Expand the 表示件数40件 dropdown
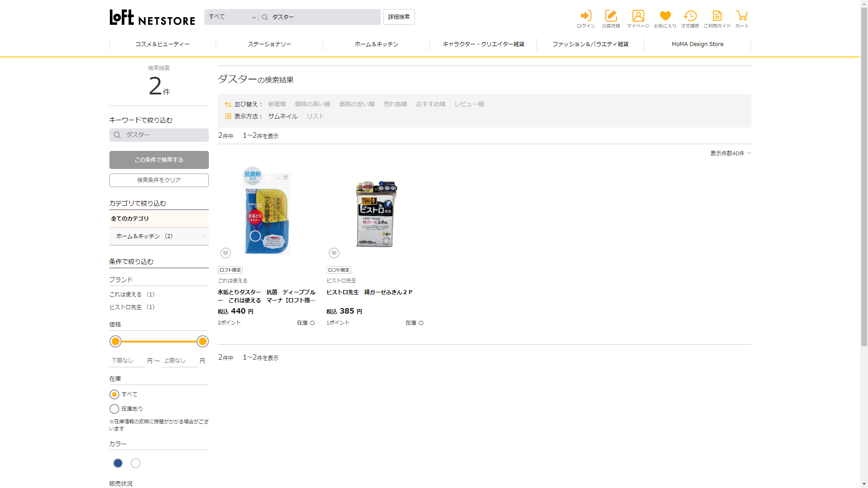Screen dimensions: 868x488 tap(730, 154)
